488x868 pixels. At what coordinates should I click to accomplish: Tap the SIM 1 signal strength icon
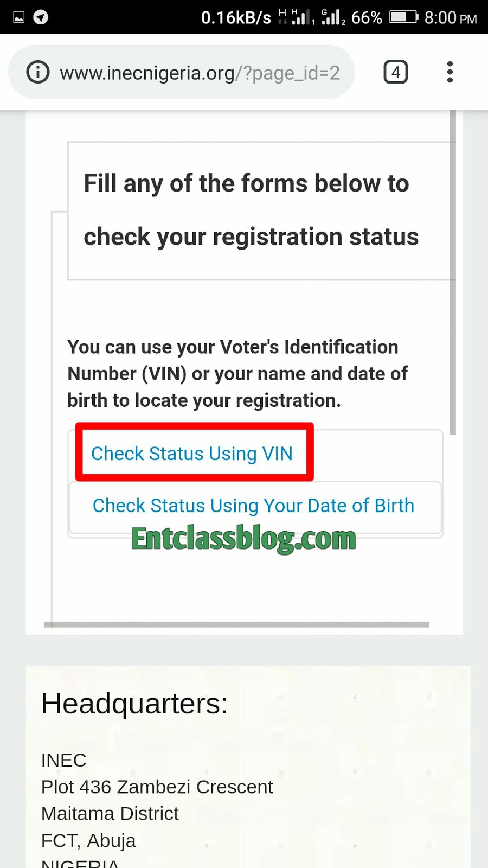[x=303, y=17]
